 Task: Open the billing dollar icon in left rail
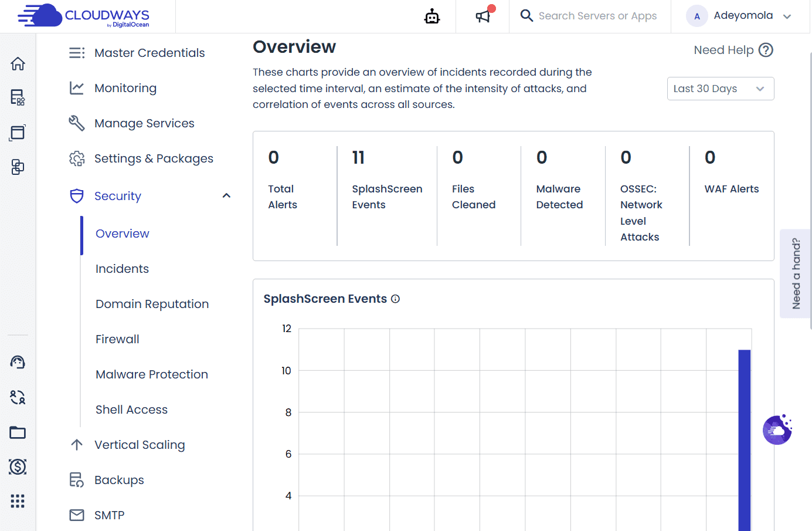click(x=18, y=466)
